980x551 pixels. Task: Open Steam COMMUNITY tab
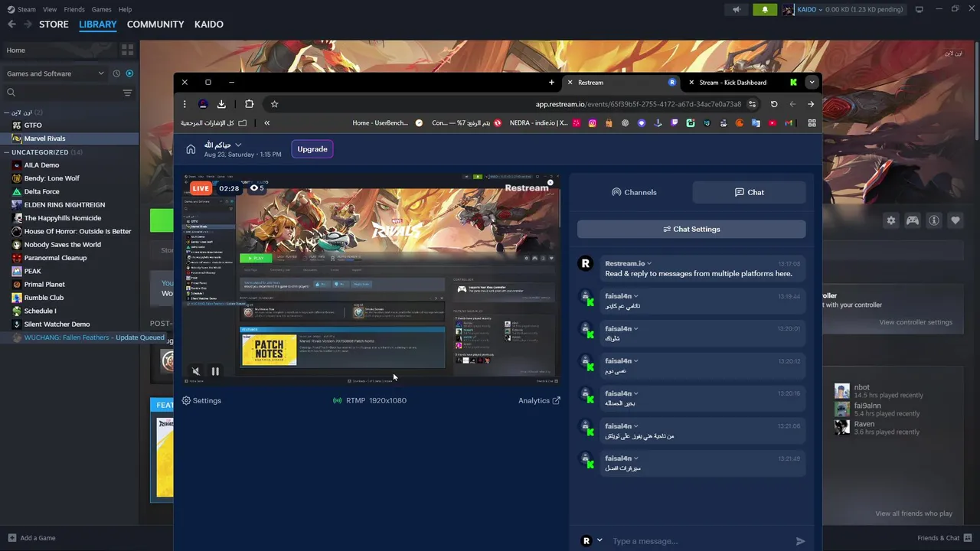coord(155,24)
